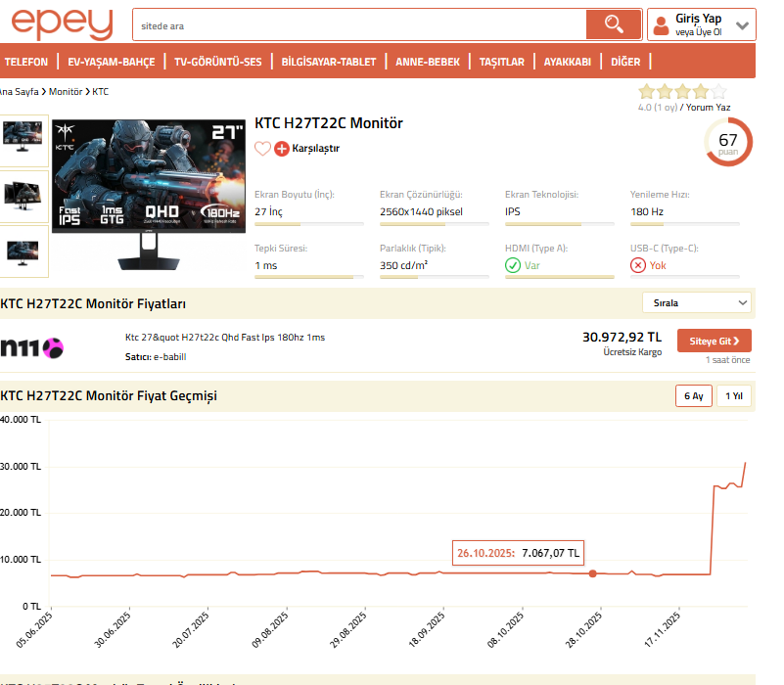Open EV-YAŞAM-BAHÇE menu
This screenshot has width=784, height=685.
click(111, 62)
